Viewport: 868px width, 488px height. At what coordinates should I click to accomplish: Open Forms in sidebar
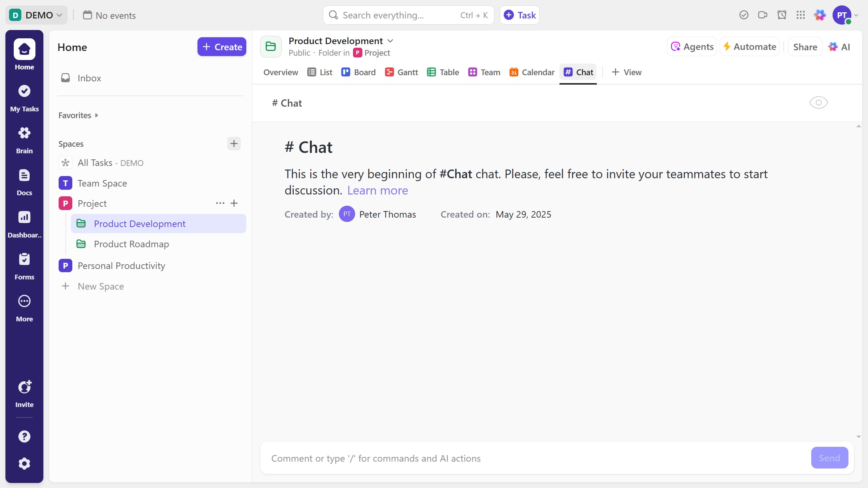[24, 265]
